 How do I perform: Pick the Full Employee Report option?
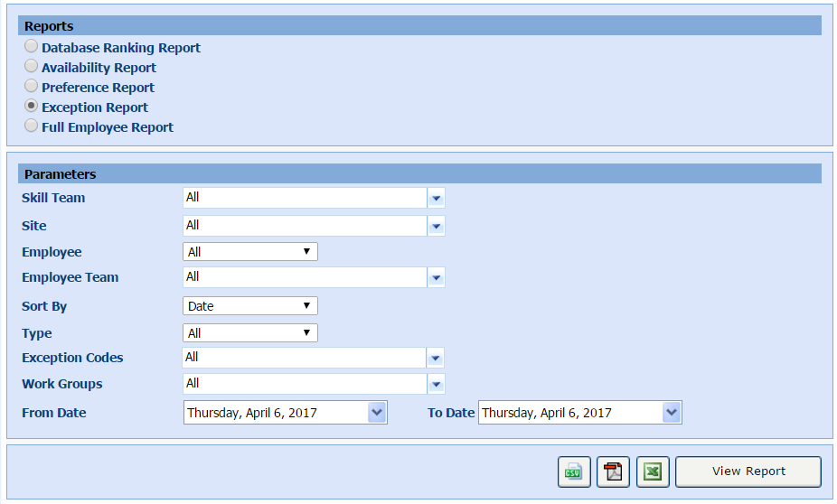32,126
